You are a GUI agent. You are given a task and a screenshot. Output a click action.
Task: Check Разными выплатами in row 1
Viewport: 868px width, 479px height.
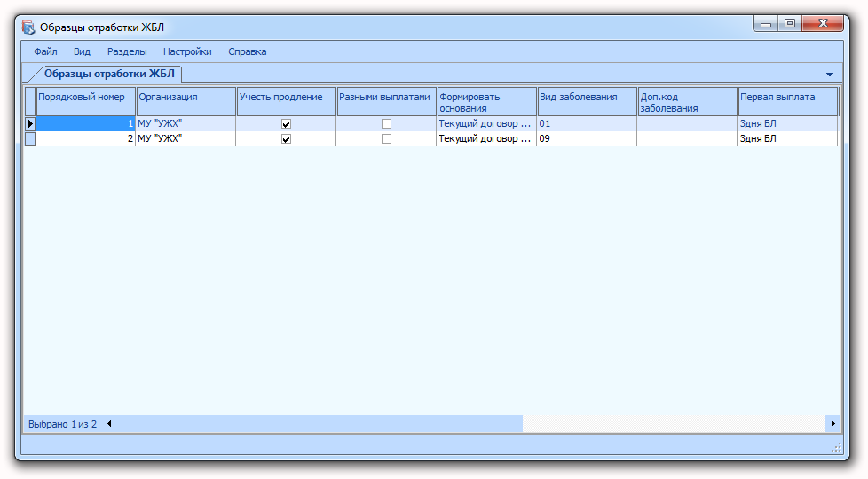pos(386,124)
